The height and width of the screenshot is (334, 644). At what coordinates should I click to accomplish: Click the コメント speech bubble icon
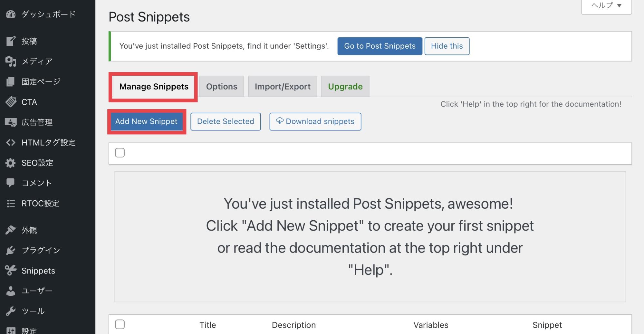coord(11,183)
